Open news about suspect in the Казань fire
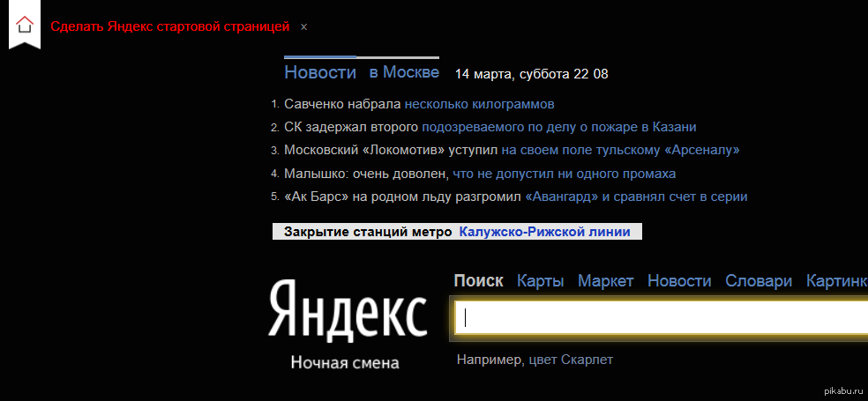Viewport: 868px width, 401px height. pos(490,127)
